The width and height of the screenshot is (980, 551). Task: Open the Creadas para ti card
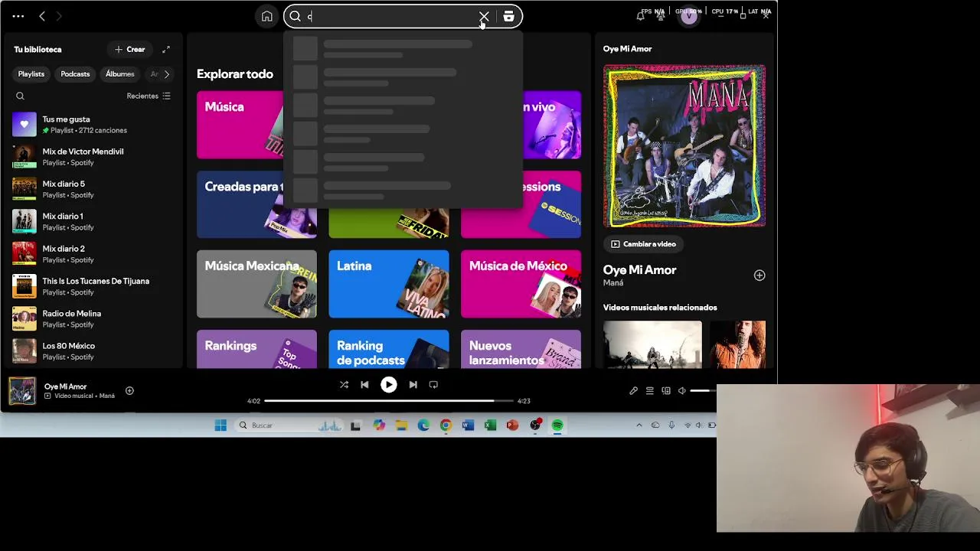[240, 204]
